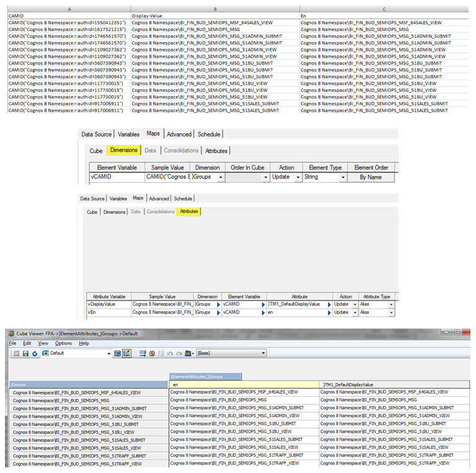
Task: Open the Options menu in Cube Viewer
Action: coord(63,343)
